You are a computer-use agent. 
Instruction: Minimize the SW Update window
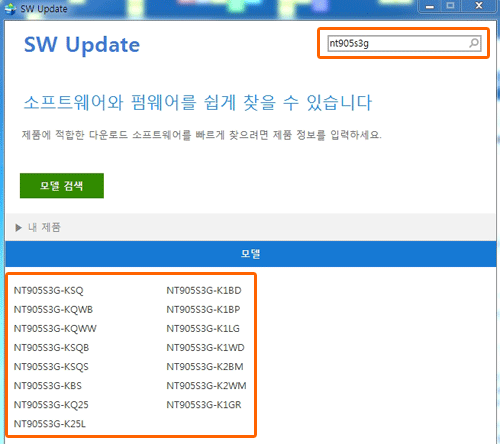coord(430,6)
